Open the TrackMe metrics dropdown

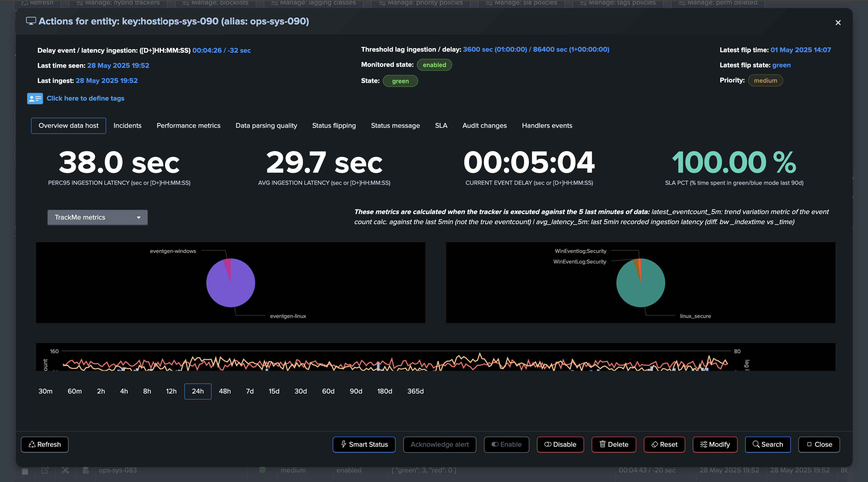point(97,217)
